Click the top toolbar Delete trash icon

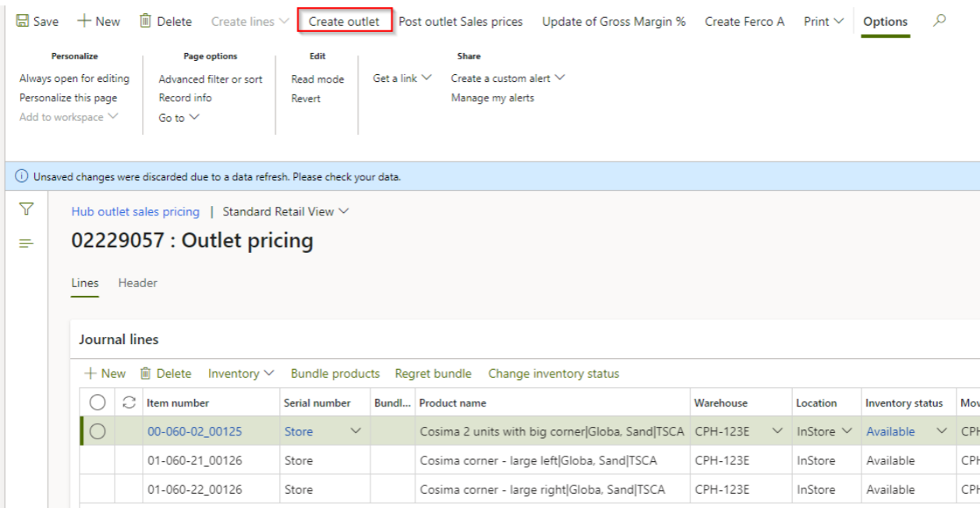[x=145, y=21]
